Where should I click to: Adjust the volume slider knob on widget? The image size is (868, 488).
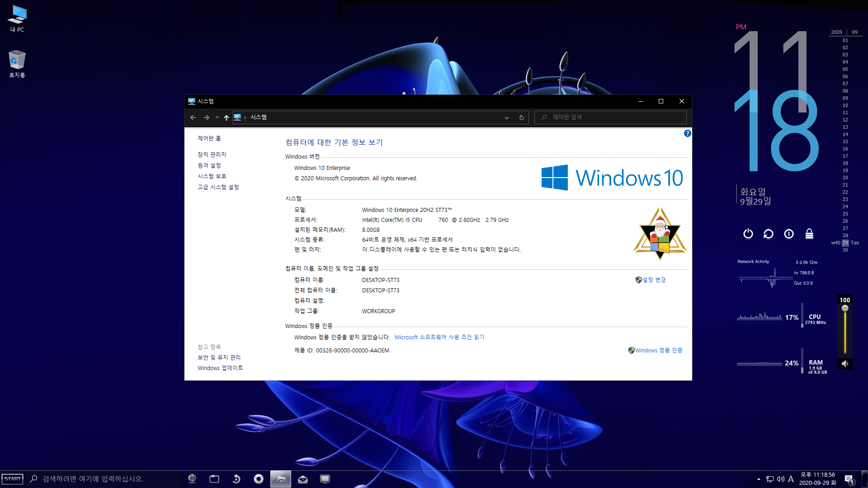[x=845, y=308]
